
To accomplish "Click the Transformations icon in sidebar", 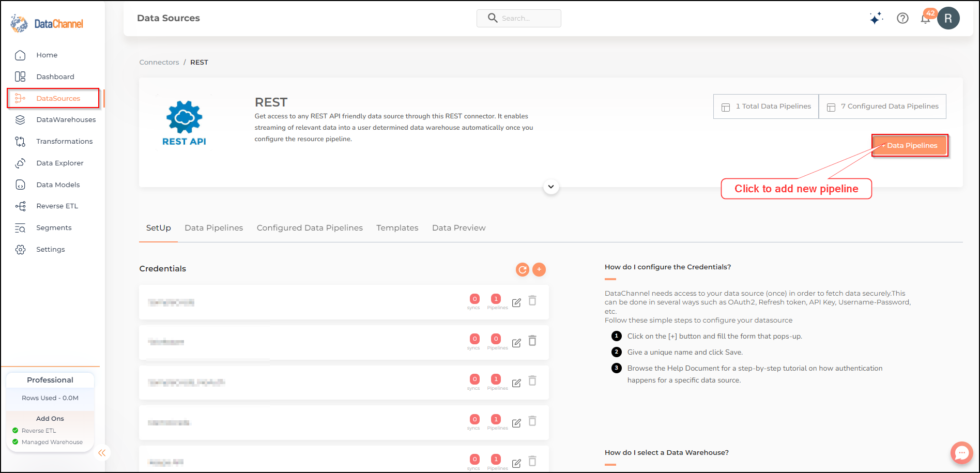I will pyautogui.click(x=20, y=141).
